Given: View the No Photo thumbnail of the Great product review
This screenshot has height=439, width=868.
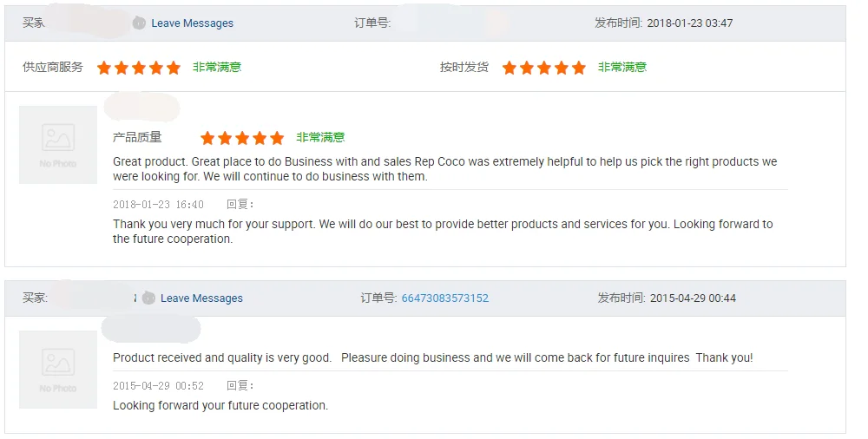Looking at the screenshot, I should [58, 145].
